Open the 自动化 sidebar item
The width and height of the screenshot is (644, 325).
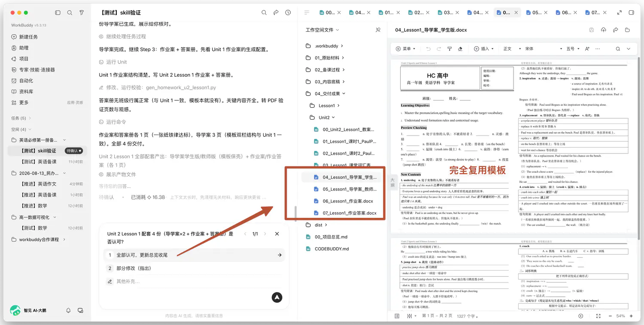(x=22, y=81)
